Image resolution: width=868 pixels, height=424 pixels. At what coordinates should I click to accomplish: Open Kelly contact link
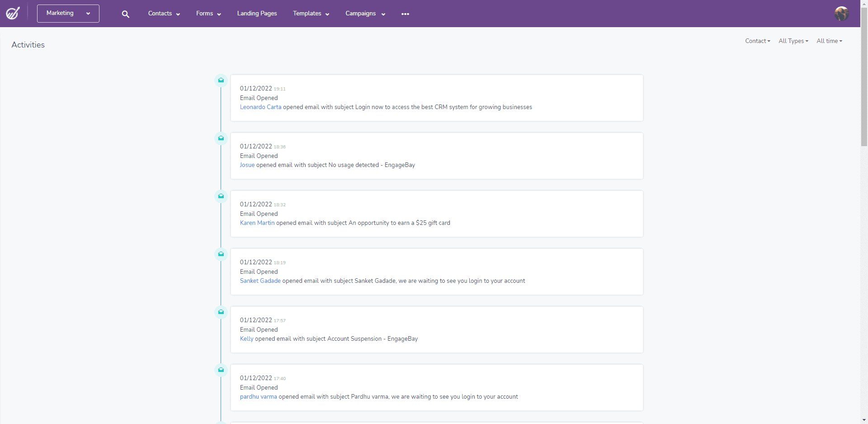(247, 339)
